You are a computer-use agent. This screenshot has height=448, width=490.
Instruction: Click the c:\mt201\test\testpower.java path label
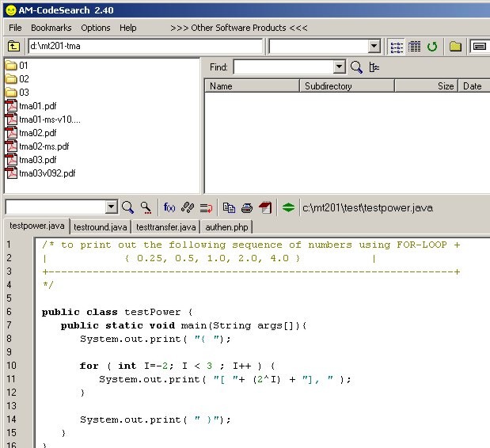tap(367, 207)
